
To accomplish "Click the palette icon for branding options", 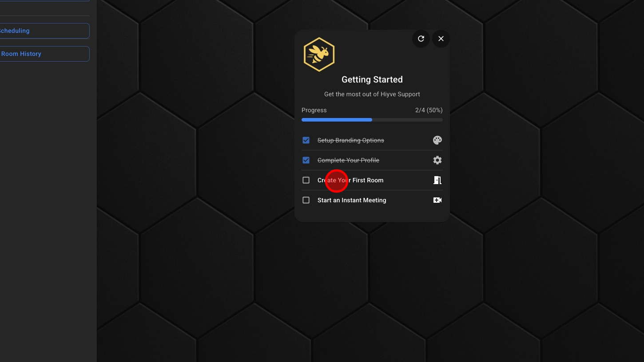I will [437, 140].
